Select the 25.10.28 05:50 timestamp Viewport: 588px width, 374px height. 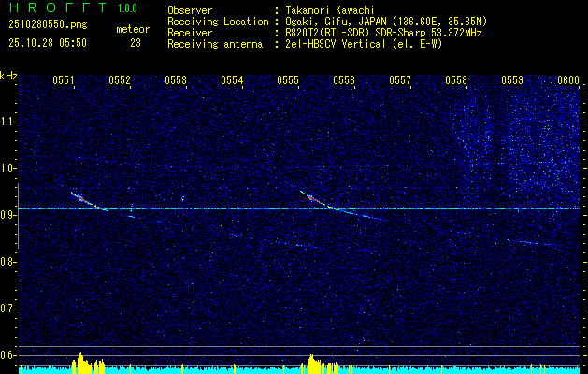(47, 43)
